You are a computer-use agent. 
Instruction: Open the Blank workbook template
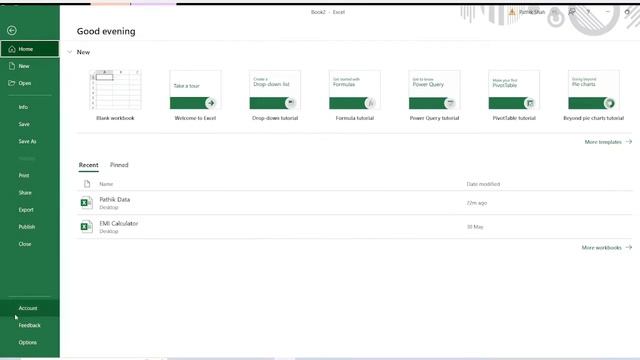(x=116, y=95)
